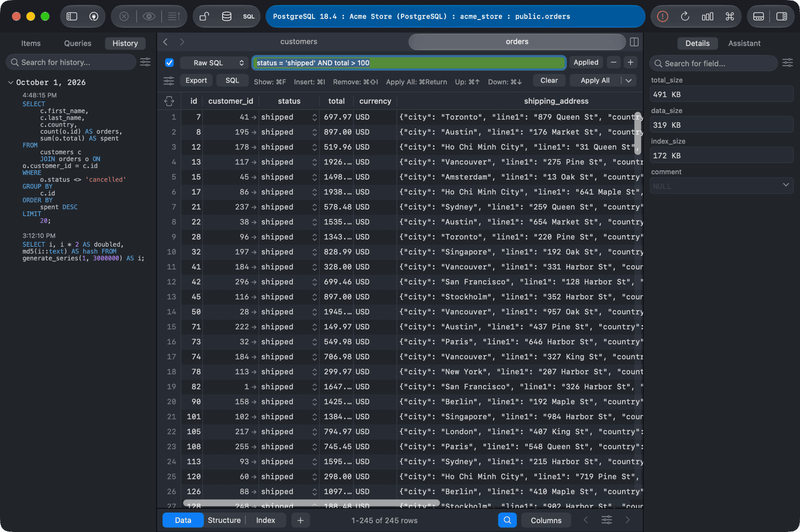Switch to the Queries tab

tap(77, 43)
